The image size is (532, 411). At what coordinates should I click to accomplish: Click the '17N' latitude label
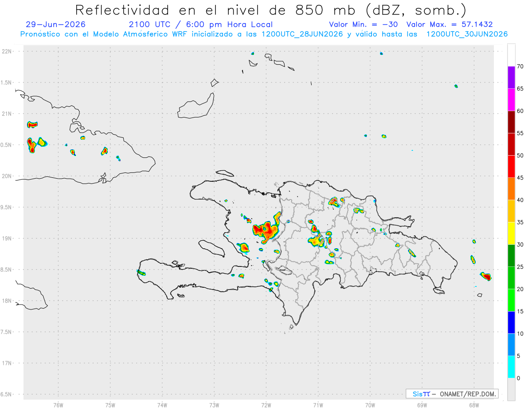click(x=8, y=363)
